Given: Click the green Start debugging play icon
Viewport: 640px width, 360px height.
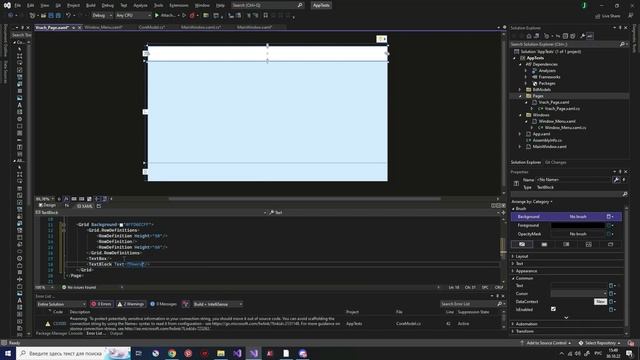Looking at the screenshot, I should coord(157,16).
